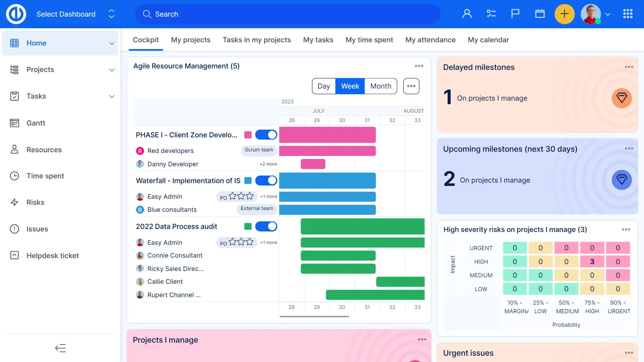Viewport: 644px width, 362px height.
Task: Collapse sidebar using bottom arrow icon
Action: click(60, 348)
